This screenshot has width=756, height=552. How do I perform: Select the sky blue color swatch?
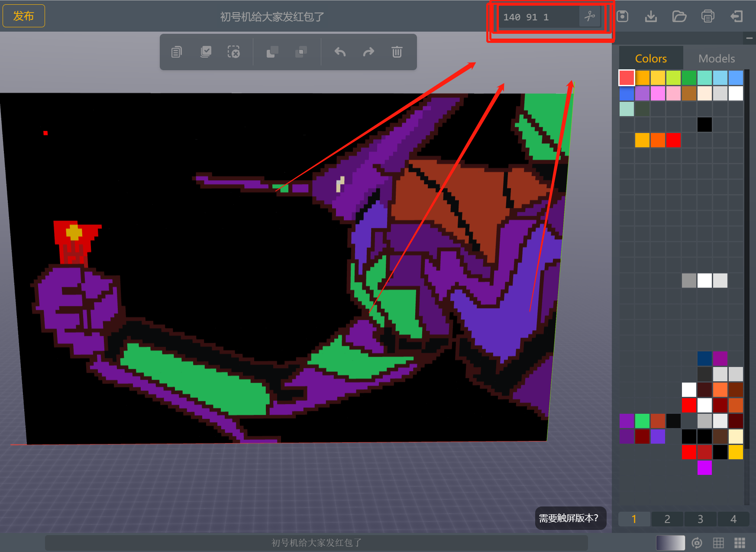pyautogui.click(x=720, y=78)
